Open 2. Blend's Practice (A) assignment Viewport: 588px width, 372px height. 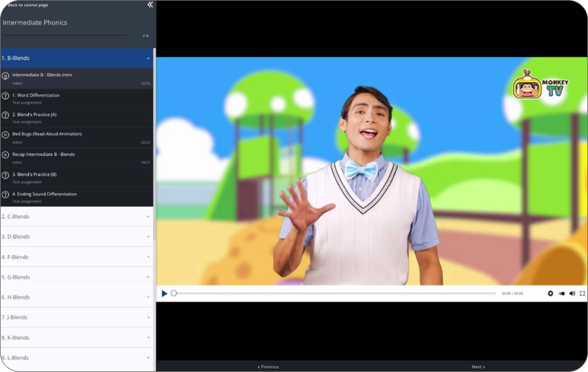tap(35, 115)
